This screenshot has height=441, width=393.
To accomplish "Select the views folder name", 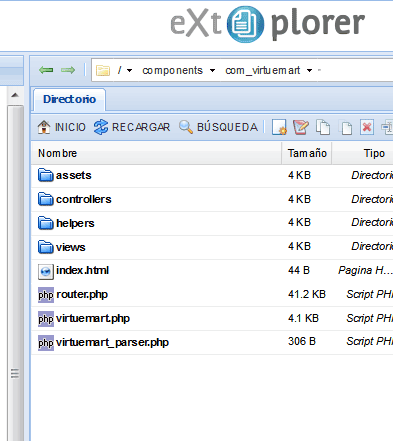I will [71, 247].
